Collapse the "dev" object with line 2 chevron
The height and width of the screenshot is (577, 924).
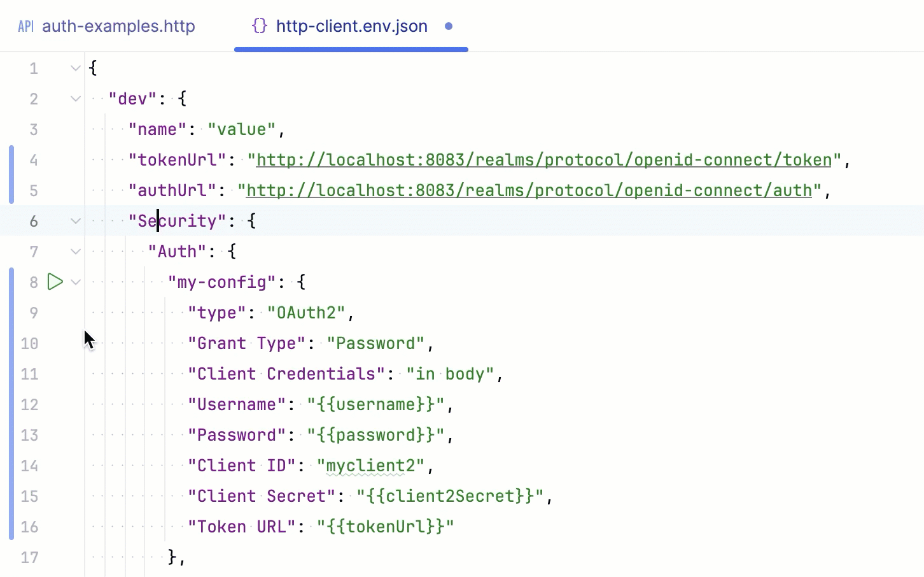[75, 99]
